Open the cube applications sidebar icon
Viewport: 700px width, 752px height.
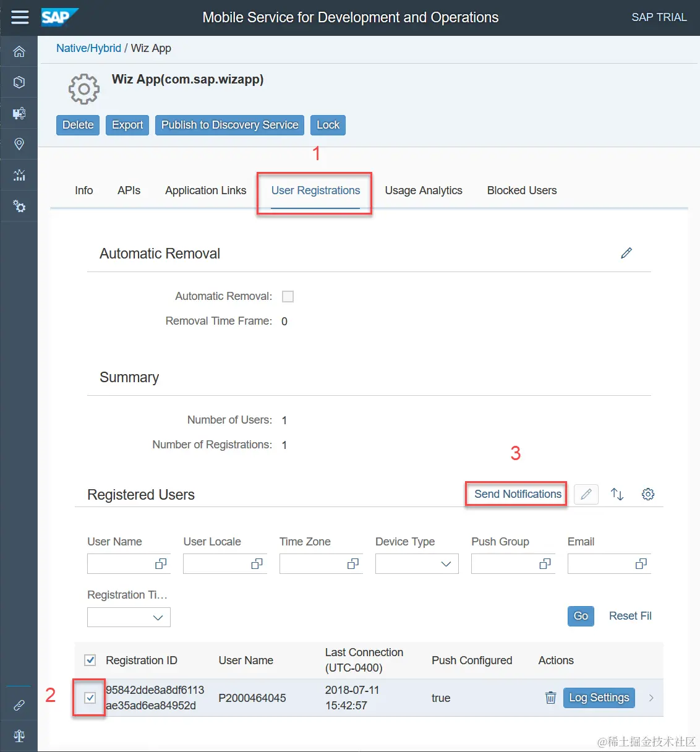pos(19,82)
